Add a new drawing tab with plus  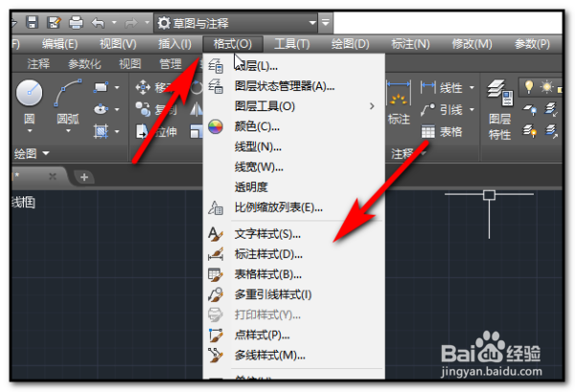click(x=84, y=177)
